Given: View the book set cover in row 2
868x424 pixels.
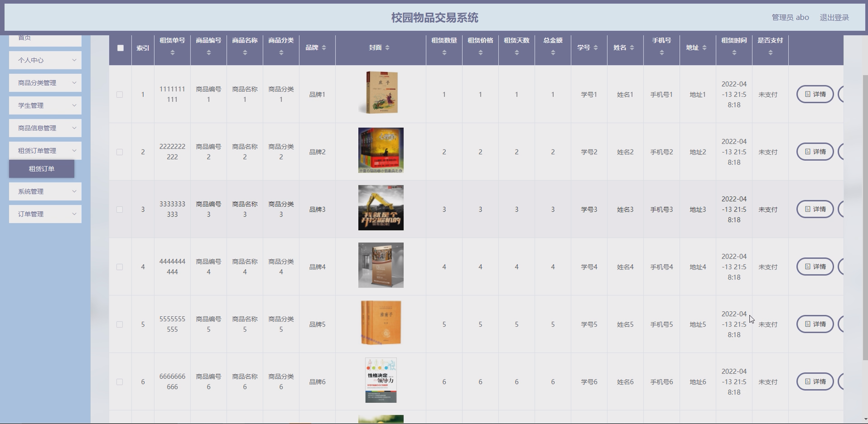Looking at the screenshot, I should click(381, 150).
